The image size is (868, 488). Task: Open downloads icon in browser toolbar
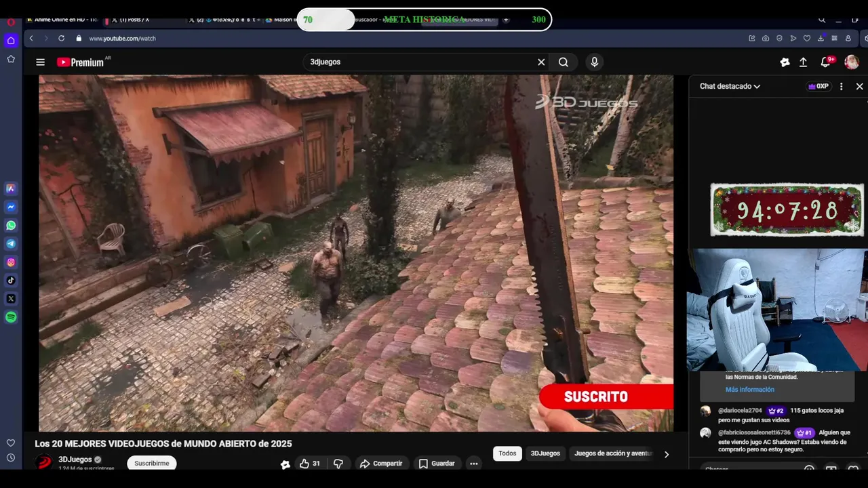click(x=821, y=39)
